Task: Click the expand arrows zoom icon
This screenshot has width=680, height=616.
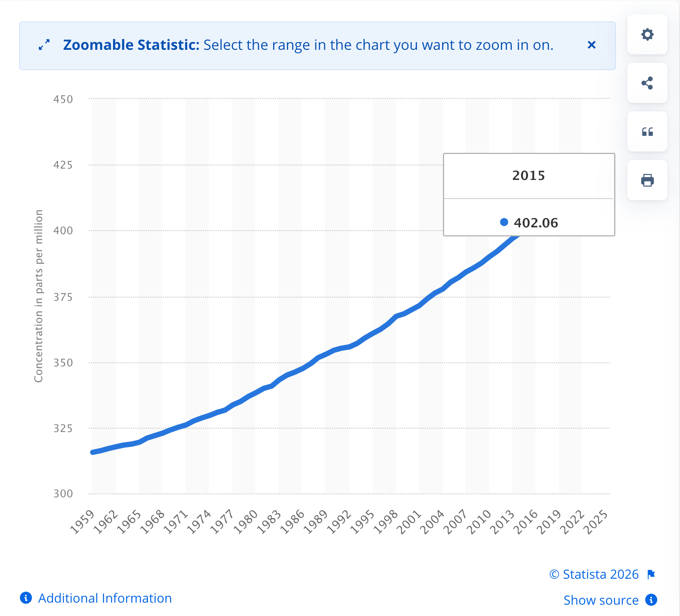Action: [44, 45]
